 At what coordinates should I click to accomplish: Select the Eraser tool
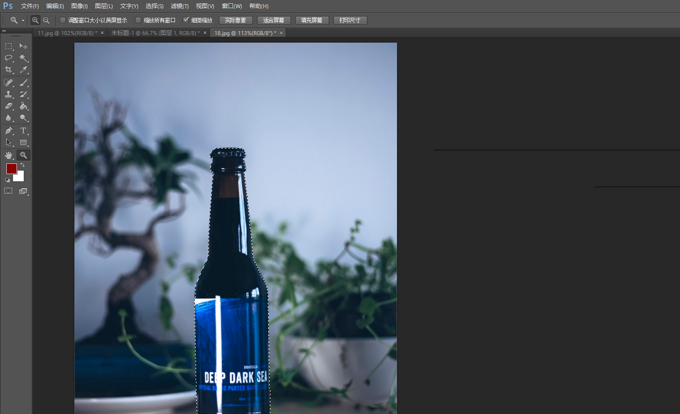click(x=9, y=106)
